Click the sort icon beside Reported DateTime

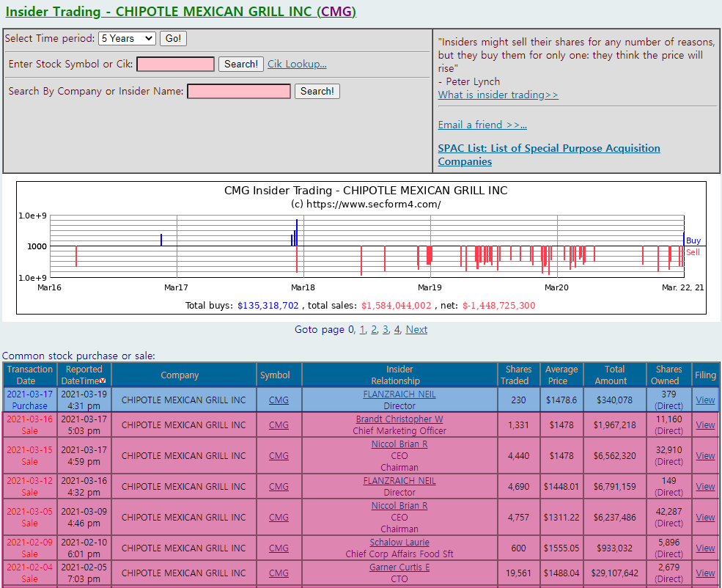(103, 381)
